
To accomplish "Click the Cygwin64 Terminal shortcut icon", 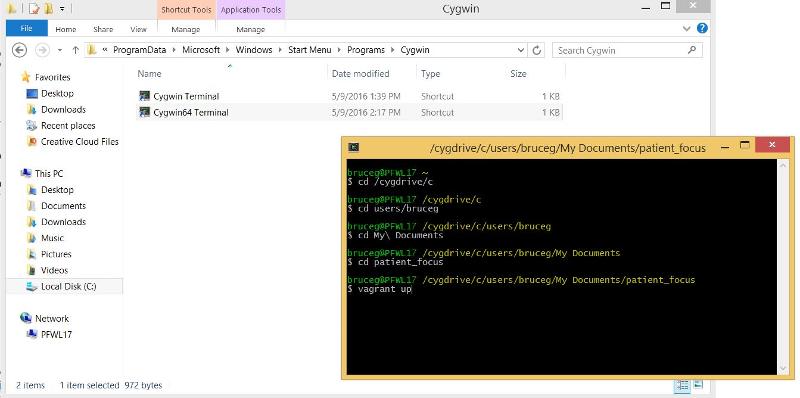I will pos(144,112).
